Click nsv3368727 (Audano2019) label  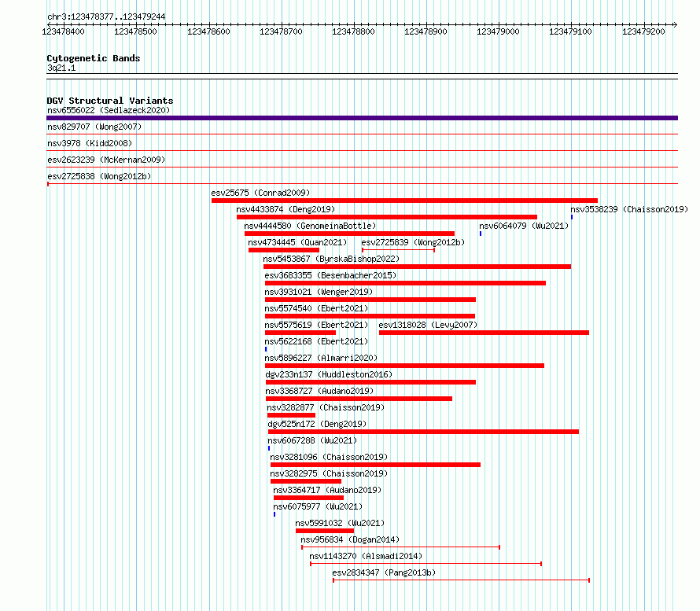[x=319, y=391]
